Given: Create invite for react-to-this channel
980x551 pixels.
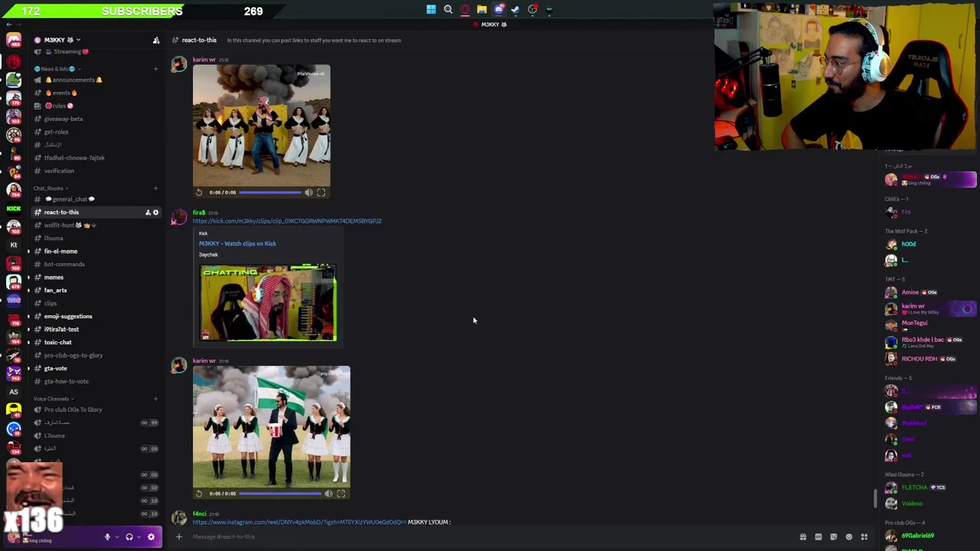Looking at the screenshot, I should (x=148, y=212).
